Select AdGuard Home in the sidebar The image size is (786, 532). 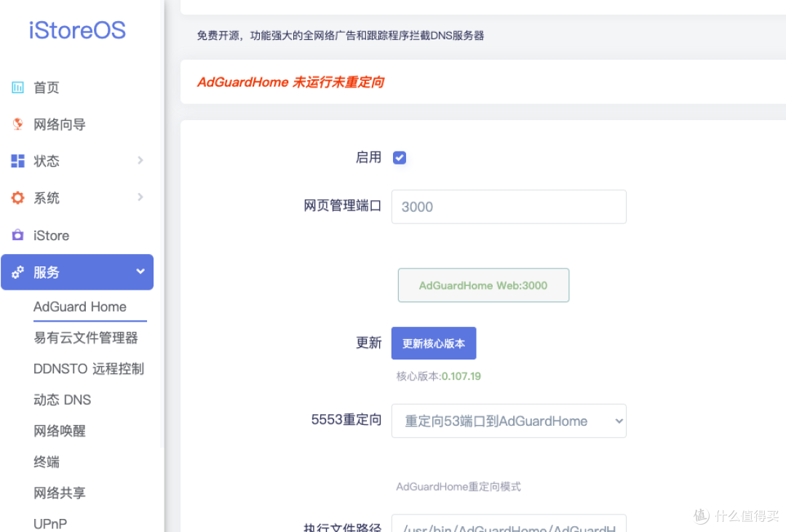click(x=80, y=306)
